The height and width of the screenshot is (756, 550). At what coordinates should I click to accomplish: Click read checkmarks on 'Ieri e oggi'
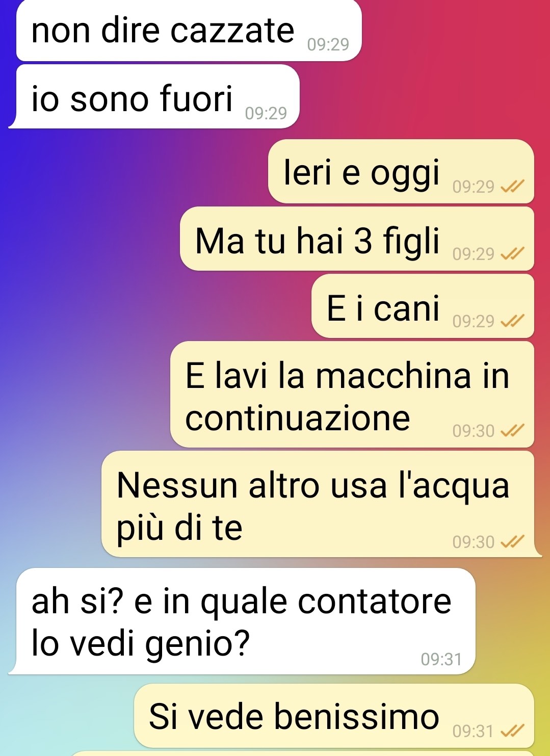pyautogui.click(x=512, y=187)
